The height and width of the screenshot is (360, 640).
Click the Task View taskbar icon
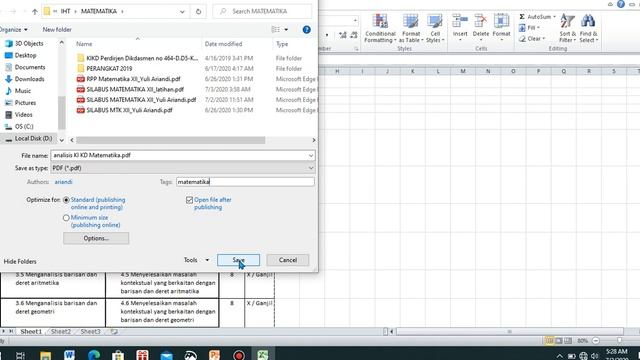coord(20,356)
